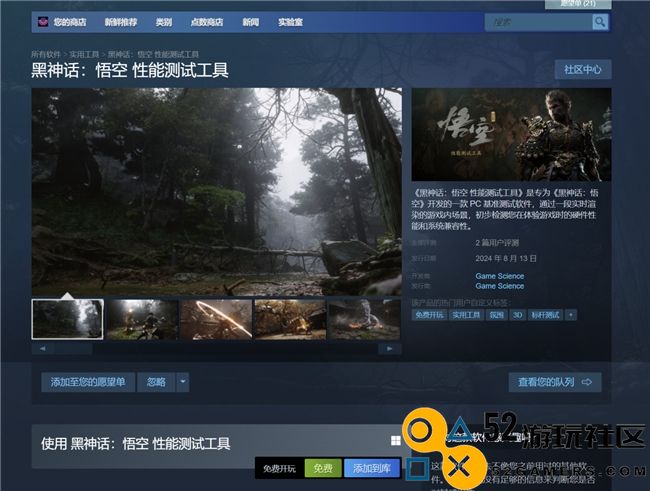Open the 愿望单 (21) button
Screen dimensions: 650x491
578,4
